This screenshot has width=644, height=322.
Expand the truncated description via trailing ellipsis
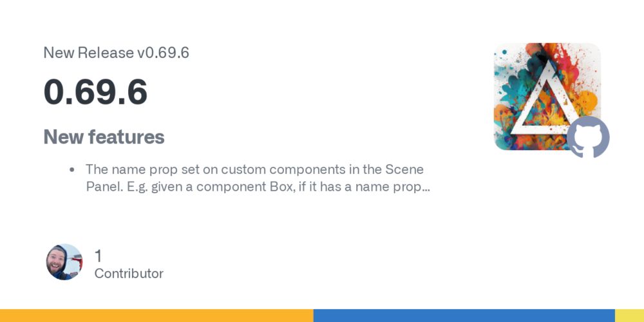426,188
